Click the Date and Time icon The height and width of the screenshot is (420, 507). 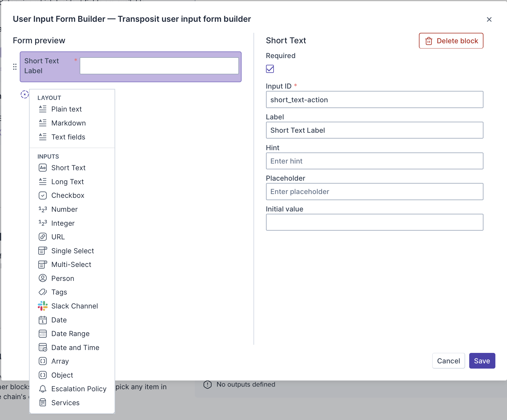(x=43, y=347)
